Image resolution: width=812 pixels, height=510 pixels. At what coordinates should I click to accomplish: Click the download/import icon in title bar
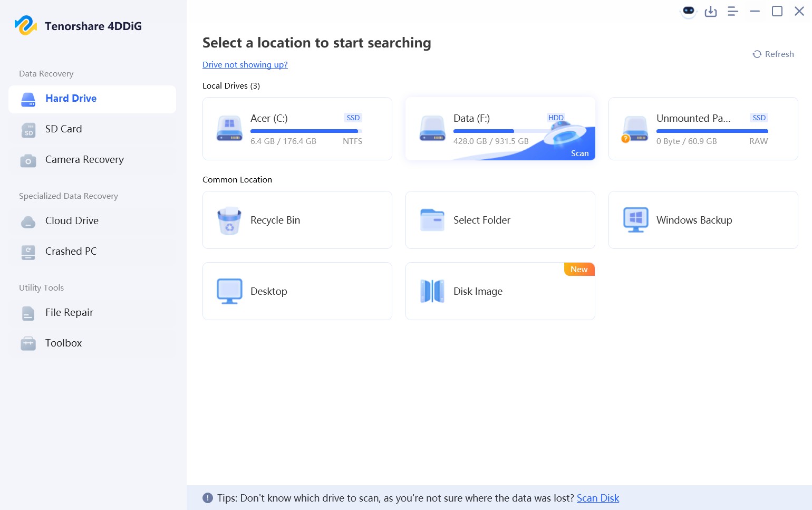(x=711, y=11)
